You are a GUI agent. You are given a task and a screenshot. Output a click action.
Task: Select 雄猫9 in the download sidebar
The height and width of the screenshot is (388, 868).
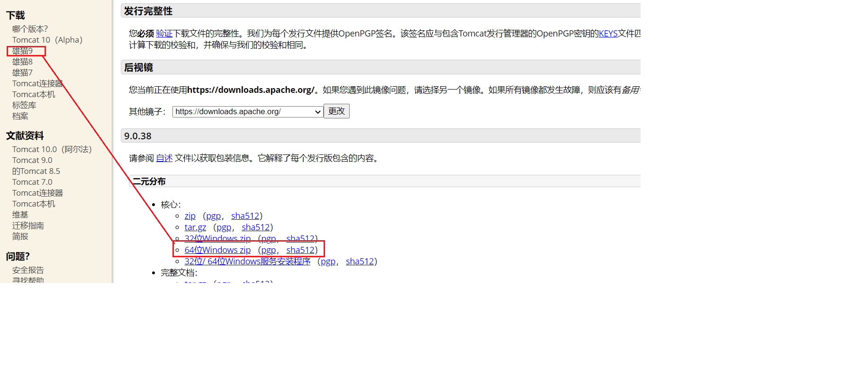pos(22,51)
